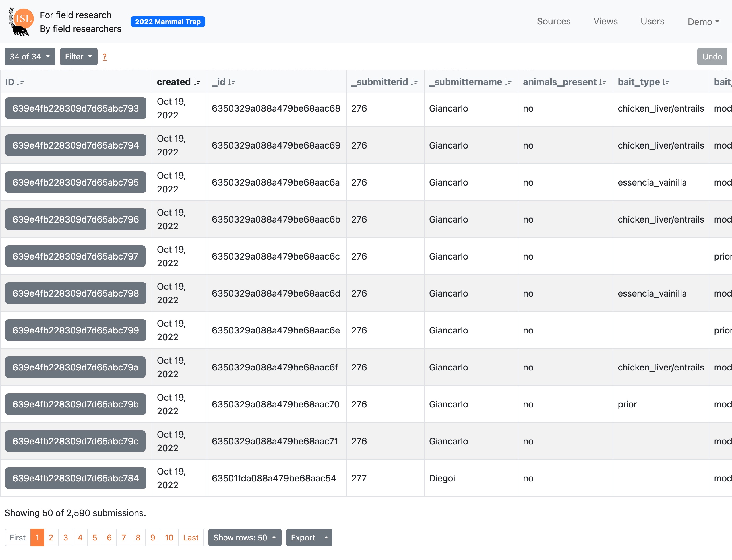
Task: Expand the Export options
Action: (309, 537)
